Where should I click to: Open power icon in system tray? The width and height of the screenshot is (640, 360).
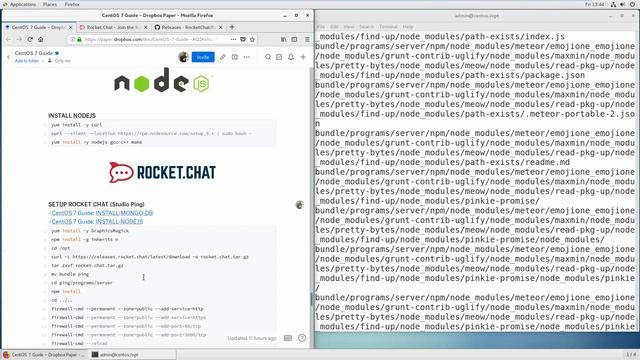633,4
